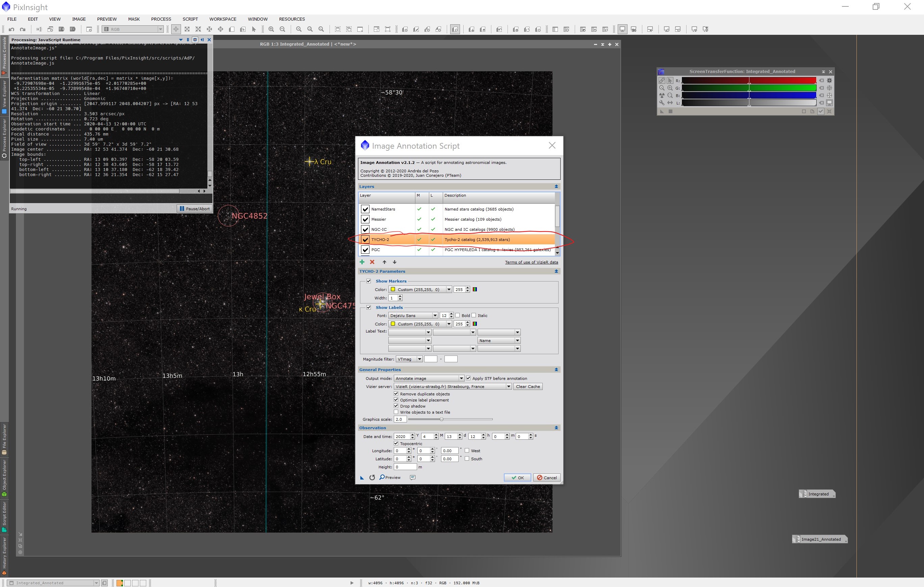Click the luminance L channel STF bar
The height and width of the screenshot is (587, 924).
(749, 103)
